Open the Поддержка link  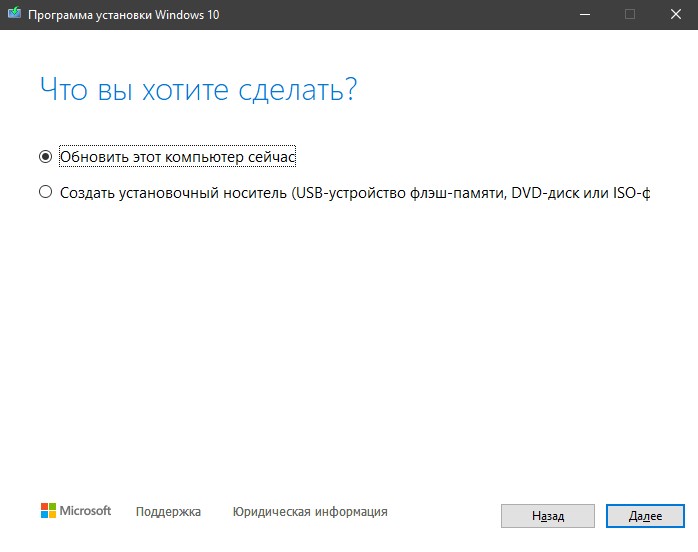tap(168, 512)
